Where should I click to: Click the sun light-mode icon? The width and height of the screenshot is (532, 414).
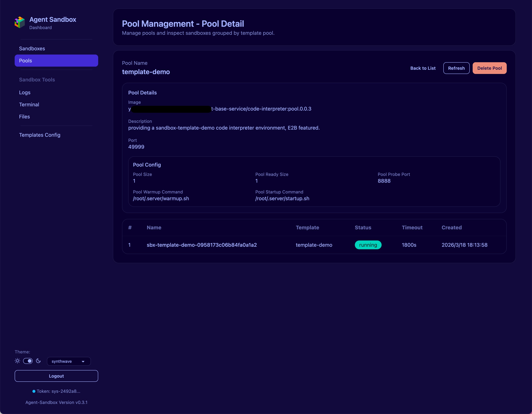click(17, 361)
